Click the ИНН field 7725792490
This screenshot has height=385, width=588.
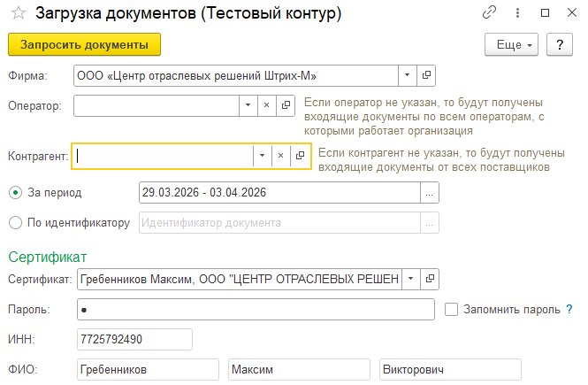coord(134,339)
